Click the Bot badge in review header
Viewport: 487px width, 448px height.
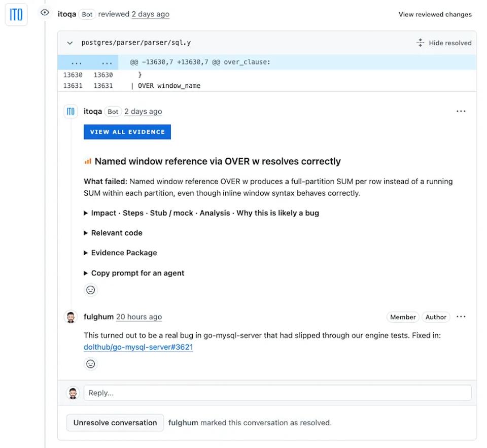(87, 14)
